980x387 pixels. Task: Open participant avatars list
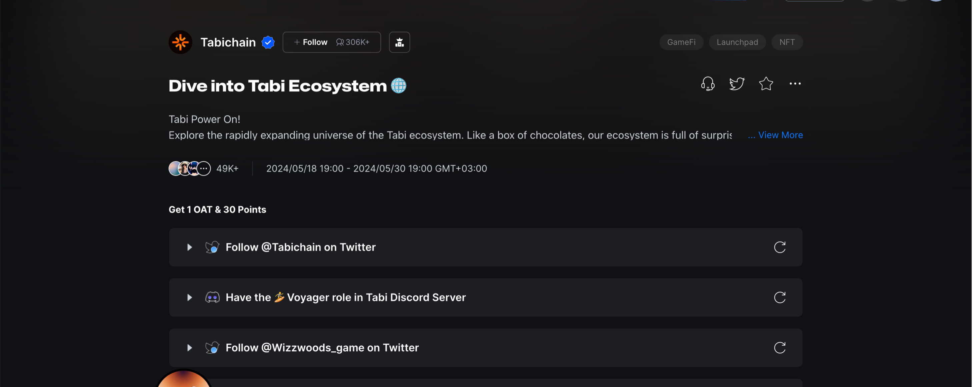point(190,168)
